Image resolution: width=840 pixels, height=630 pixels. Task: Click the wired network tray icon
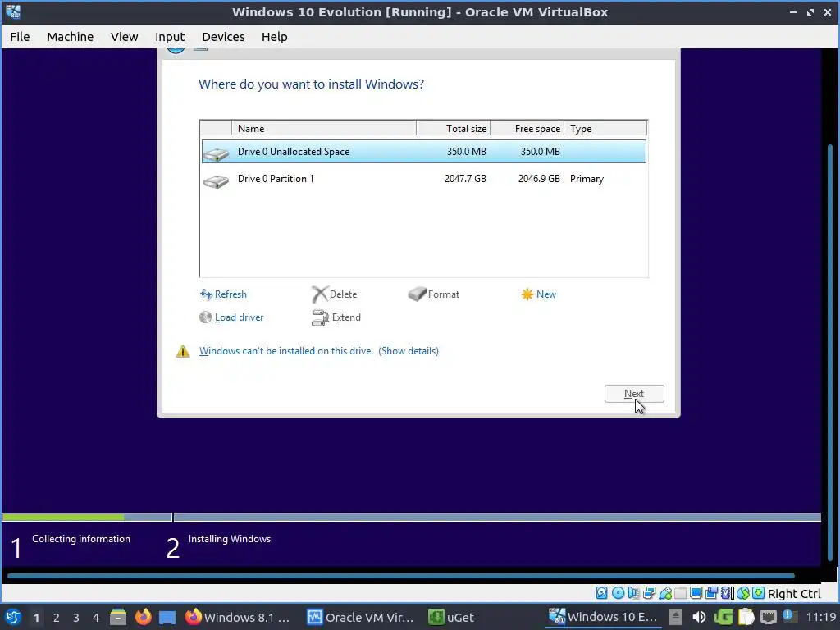tap(768, 617)
